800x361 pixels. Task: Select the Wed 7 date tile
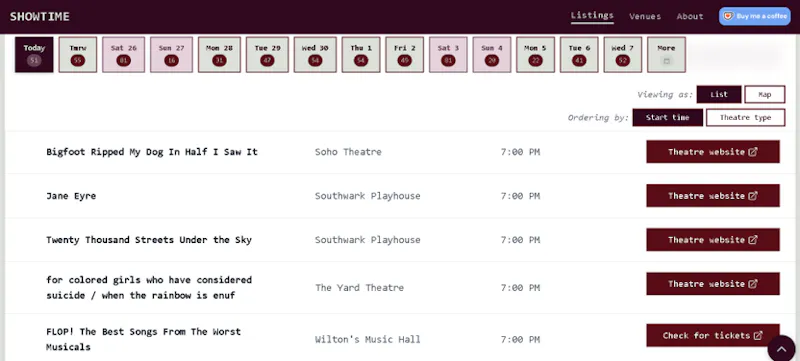[622, 55]
